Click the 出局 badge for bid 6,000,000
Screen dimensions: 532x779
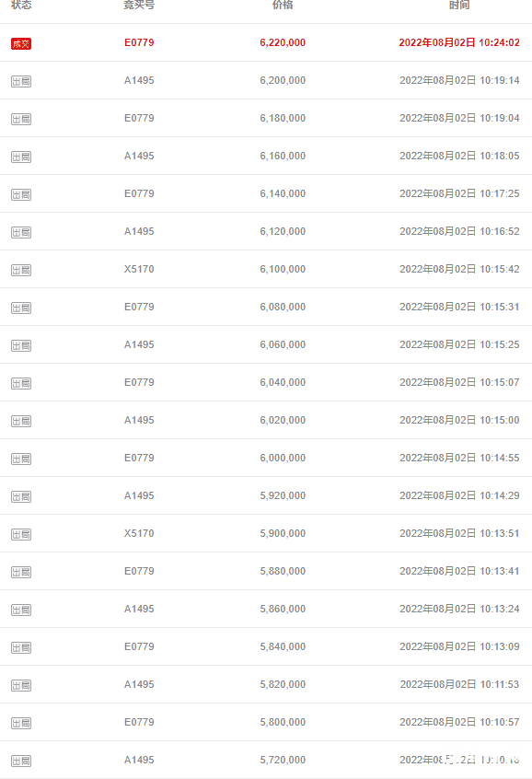click(x=21, y=459)
